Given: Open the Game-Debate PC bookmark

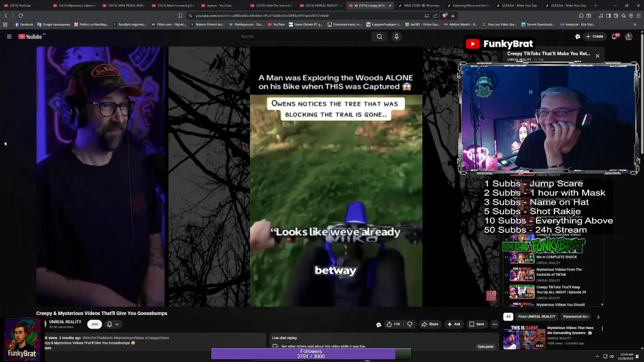Looking at the screenshot, I should pyautogui.click(x=306, y=24).
